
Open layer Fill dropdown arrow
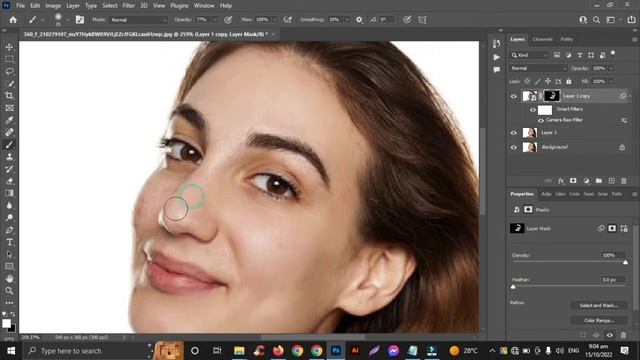point(611,81)
